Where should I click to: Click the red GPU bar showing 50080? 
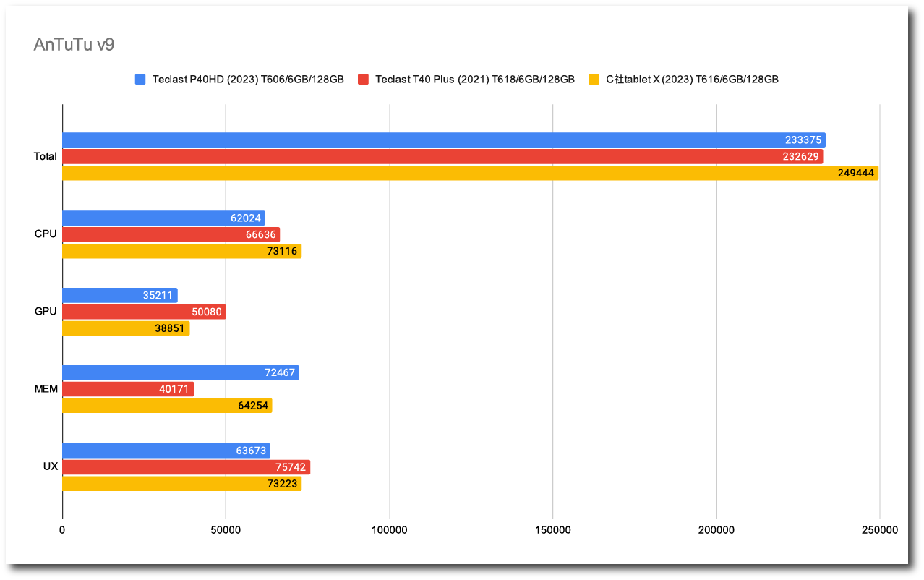pos(144,312)
